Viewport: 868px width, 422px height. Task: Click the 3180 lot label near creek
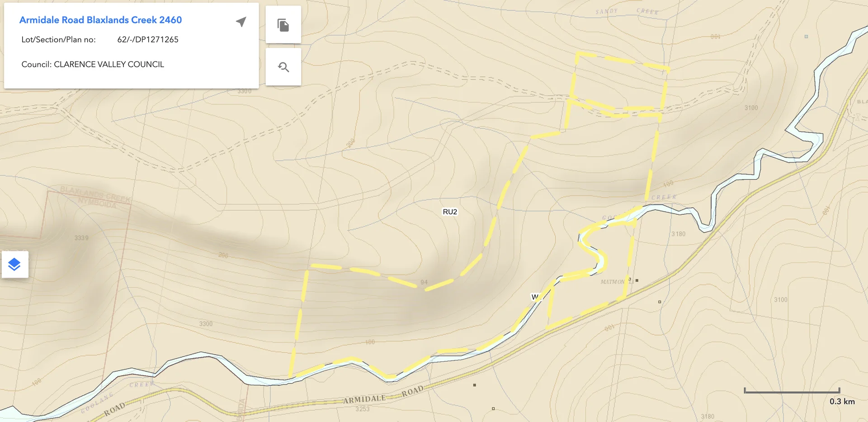point(678,234)
